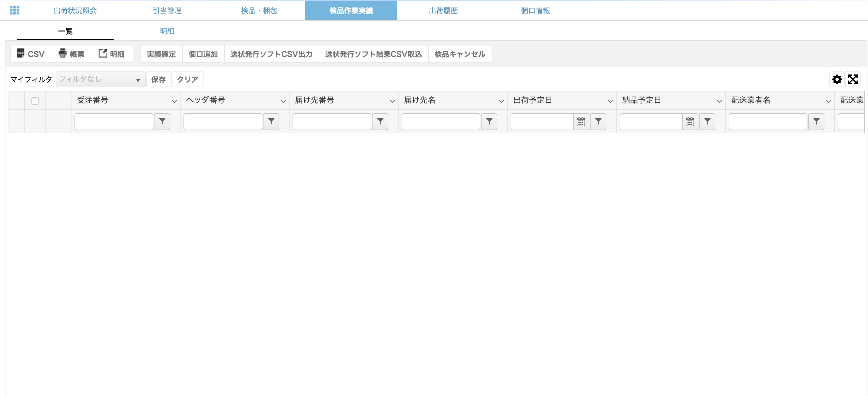Image resolution: width=868 pixels, height=396 pixels.
Task: Toggle fullscreen expand icon
Action: tap(853, 79)
